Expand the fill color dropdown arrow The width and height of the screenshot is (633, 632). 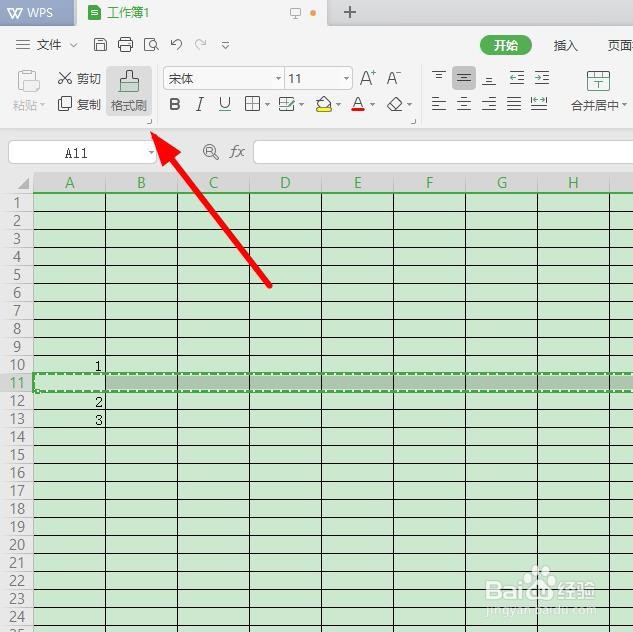point(338,105)
